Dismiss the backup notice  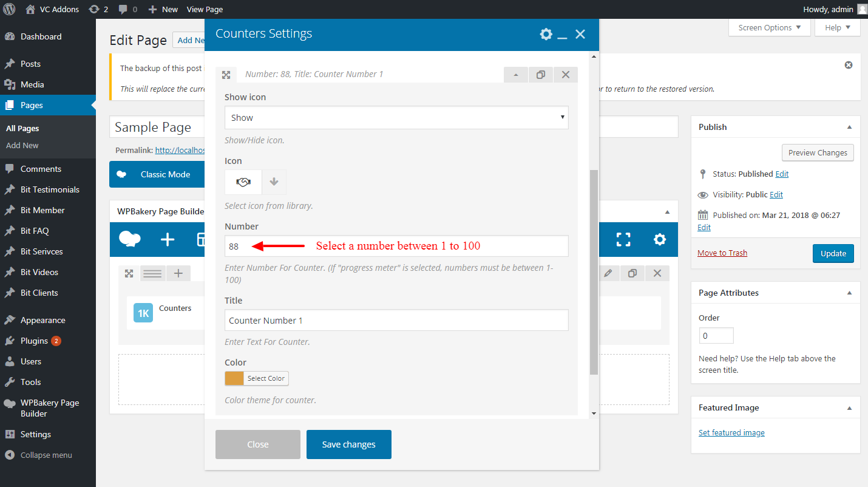(849, 65)
